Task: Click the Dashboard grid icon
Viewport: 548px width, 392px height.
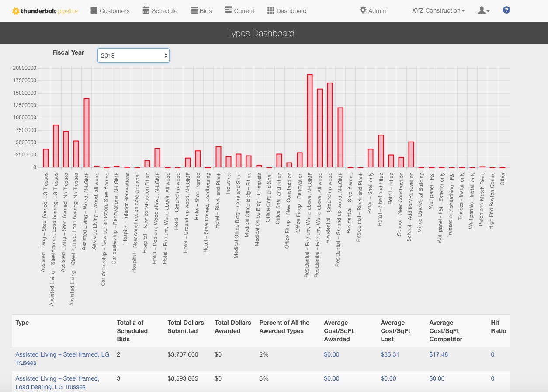Action: pos(271,10)
